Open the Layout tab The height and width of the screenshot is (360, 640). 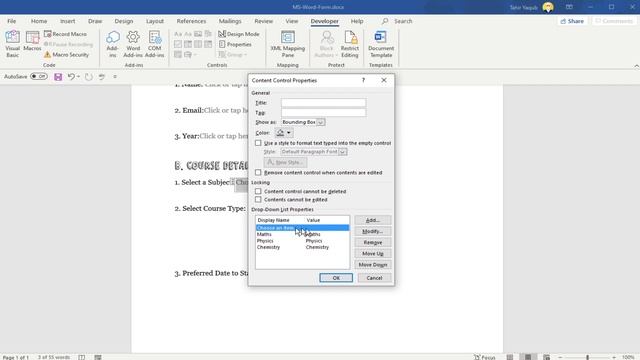pos(155,21)
